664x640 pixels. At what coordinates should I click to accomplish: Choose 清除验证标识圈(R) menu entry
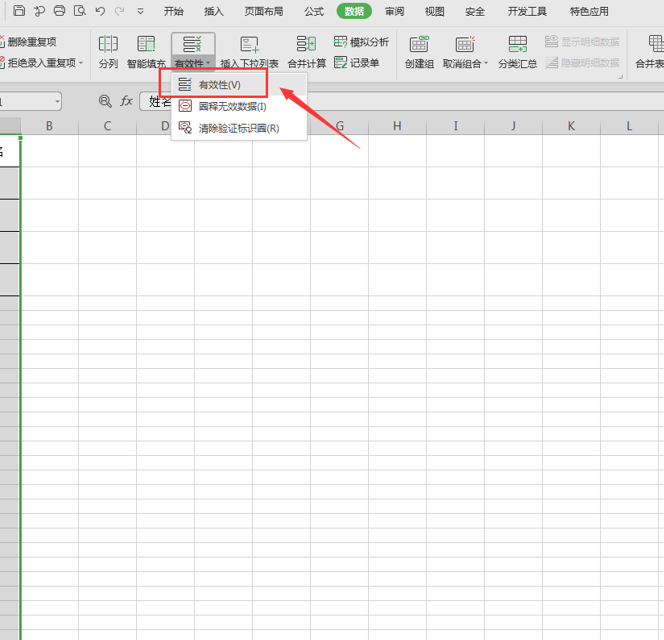(x=239, y=128)
